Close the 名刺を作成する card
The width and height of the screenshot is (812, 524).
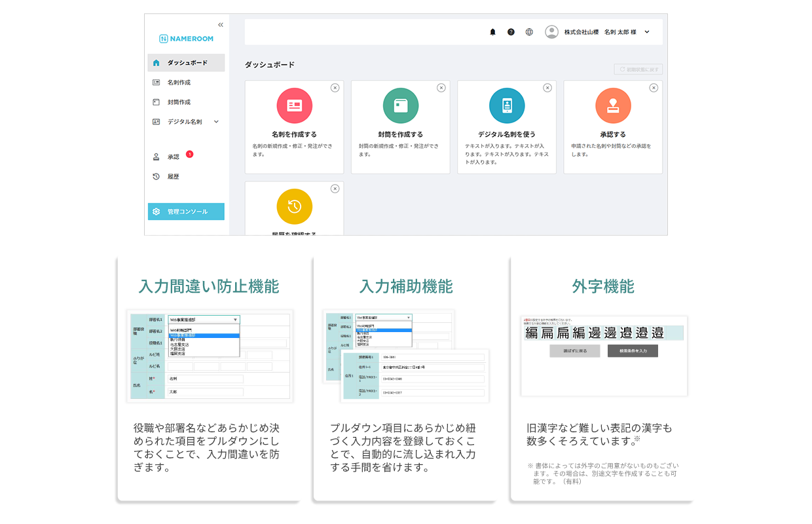pos(335,88)
